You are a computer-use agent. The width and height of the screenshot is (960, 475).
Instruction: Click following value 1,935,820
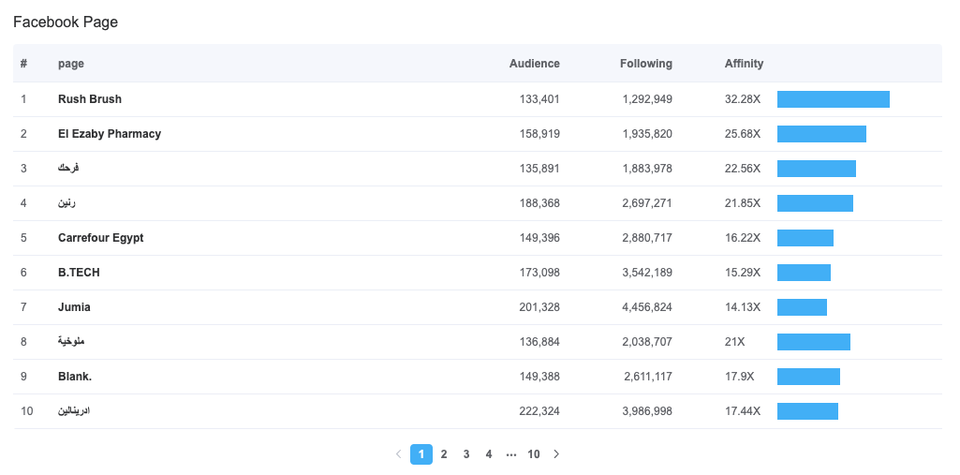pos(647,133)
